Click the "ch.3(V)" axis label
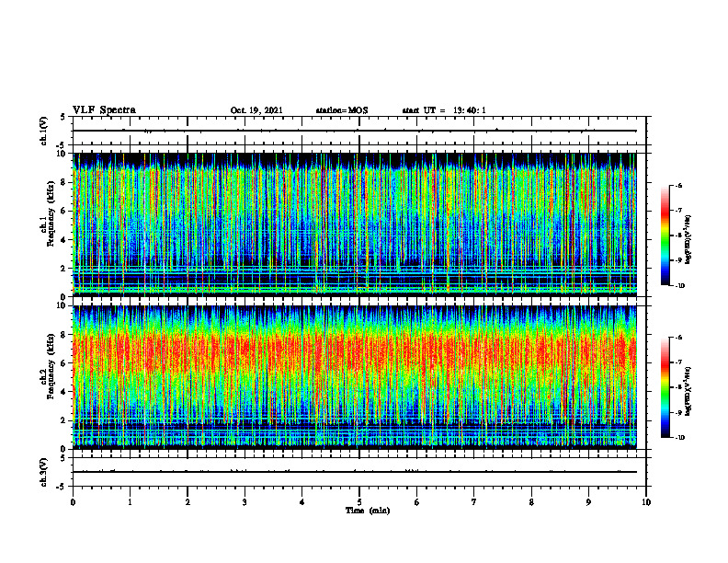 [x=44, y=472]
